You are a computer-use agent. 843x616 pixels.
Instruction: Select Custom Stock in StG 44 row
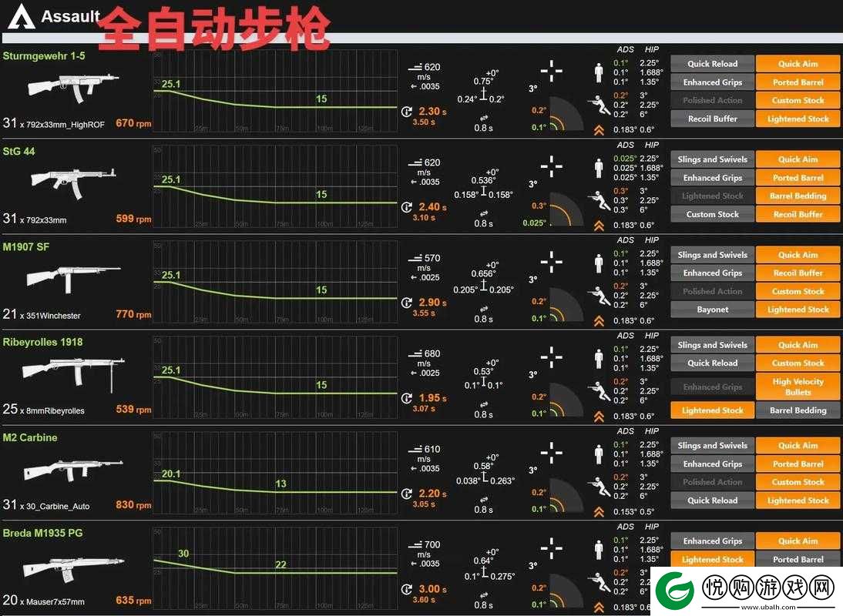tap(712, 214)
